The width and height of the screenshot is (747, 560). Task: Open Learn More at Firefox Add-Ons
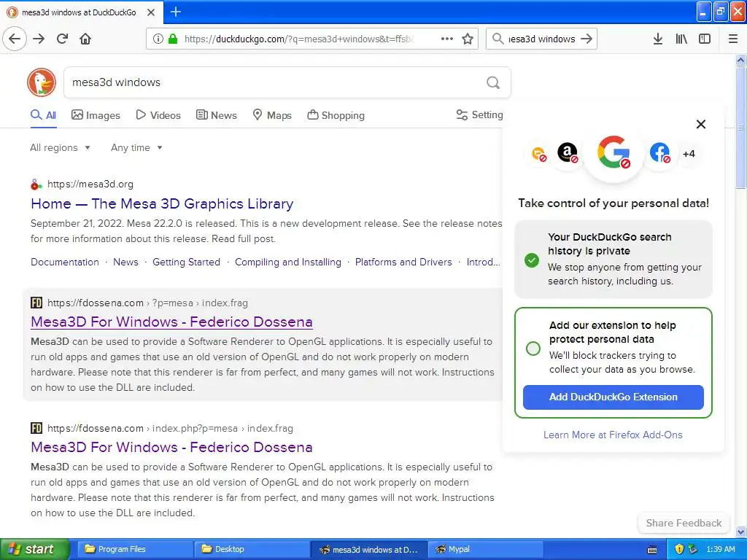(x=613, y=435)
